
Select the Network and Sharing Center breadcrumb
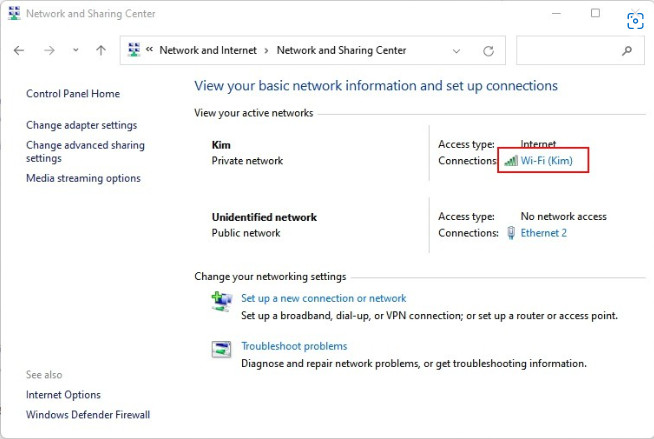[341, 50]
